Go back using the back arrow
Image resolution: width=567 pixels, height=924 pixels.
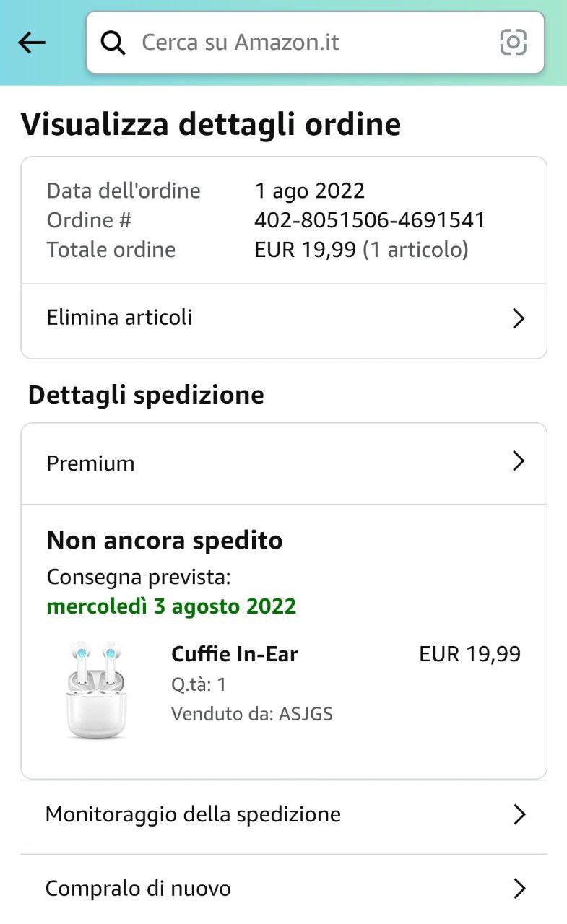click(32, 43)
